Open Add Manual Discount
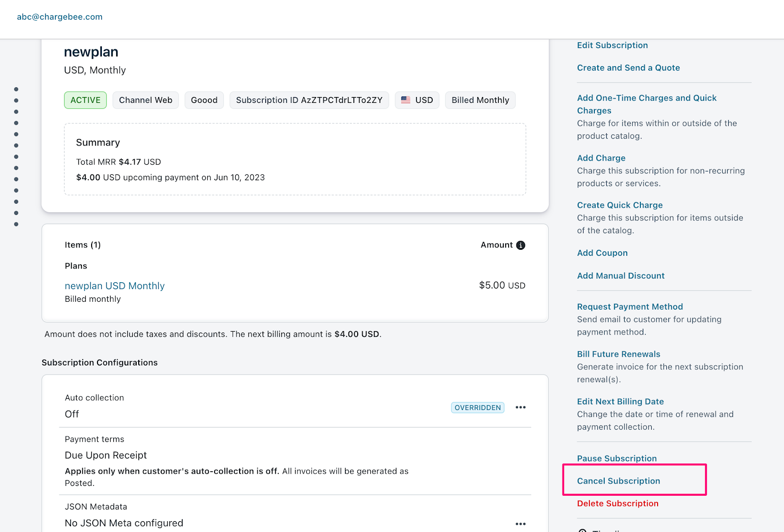Screen dimensions: 784x532 (x=620, y=276)
